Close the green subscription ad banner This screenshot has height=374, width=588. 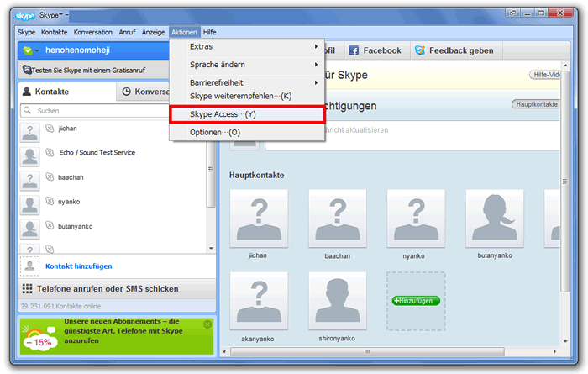pyautogui.click(x=207, y=324)
